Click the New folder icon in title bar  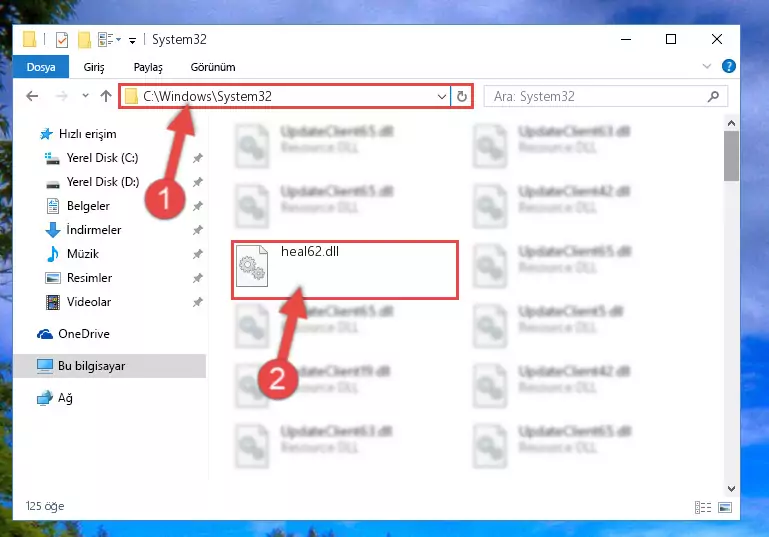pyautogui.click(x=84, y=40)
